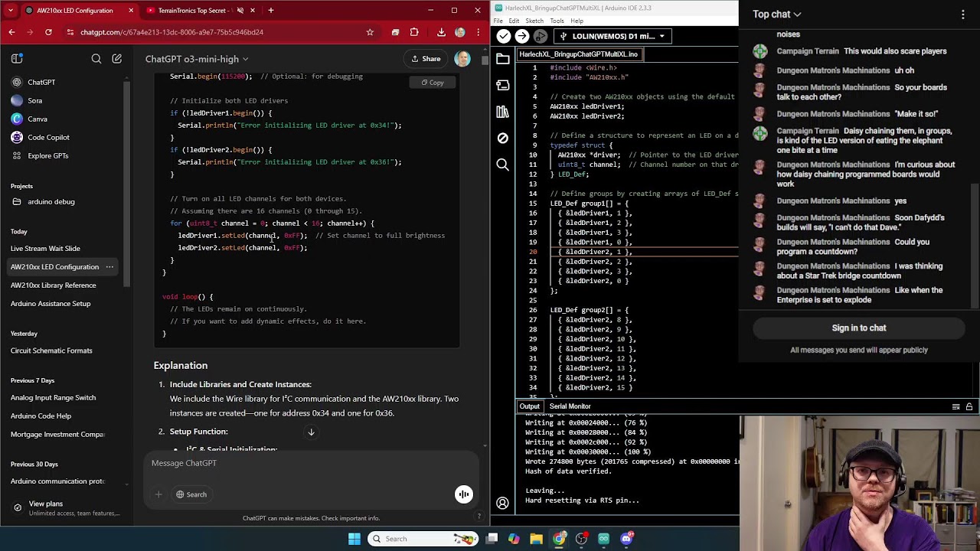Open Arduino account profile icon
The height and width of the screenshot is (551, 980).
click(502, 503)
